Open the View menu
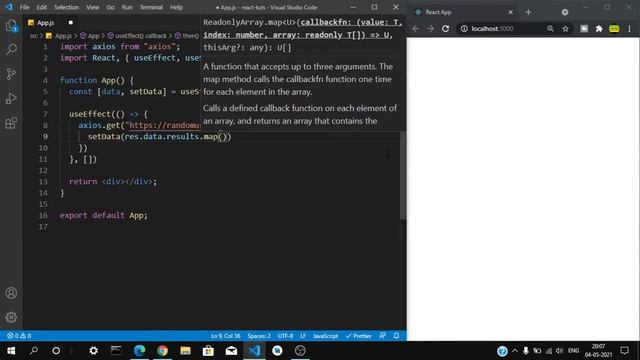This screenshot has width=640, height=360. tap(93, 7)
